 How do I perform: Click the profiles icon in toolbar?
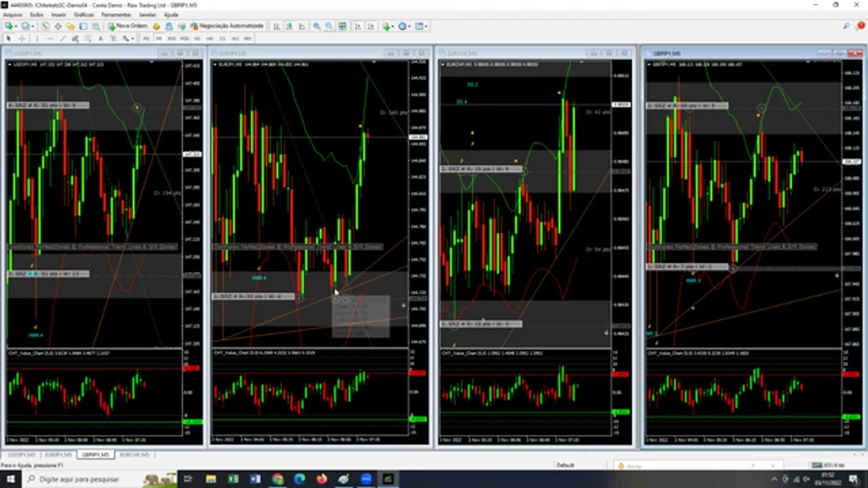(25, 26)
